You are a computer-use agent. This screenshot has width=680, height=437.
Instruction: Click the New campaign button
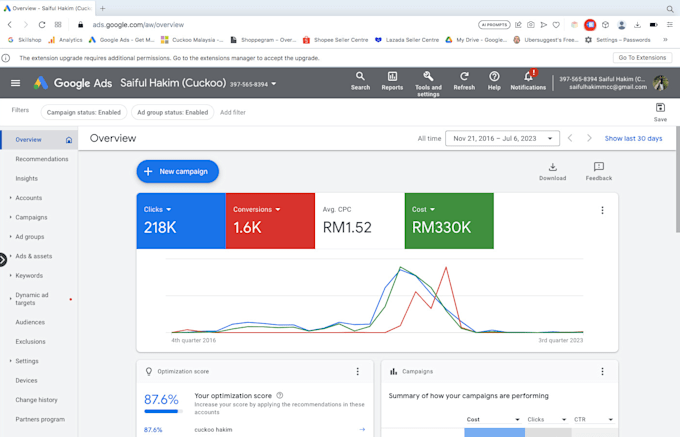(177, 171)
